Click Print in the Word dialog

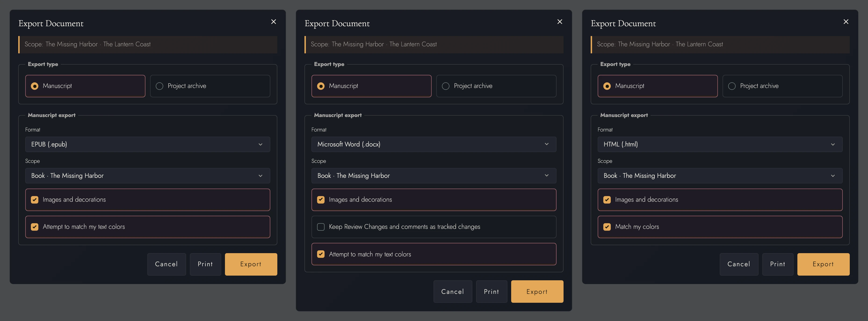pos(491,291)
